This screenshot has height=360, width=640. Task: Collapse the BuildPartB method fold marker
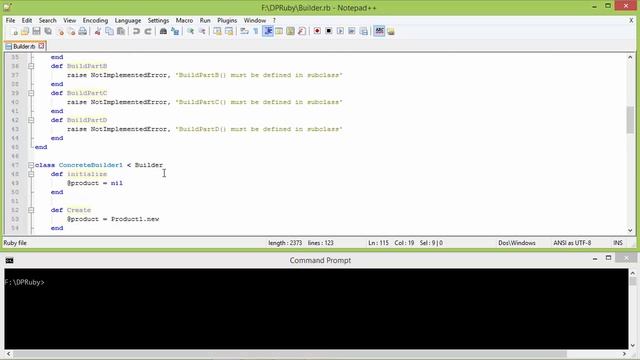click(x=31, y=66)
